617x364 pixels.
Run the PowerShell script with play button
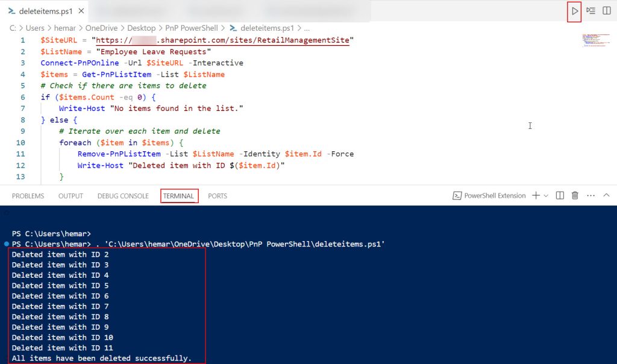574,11
